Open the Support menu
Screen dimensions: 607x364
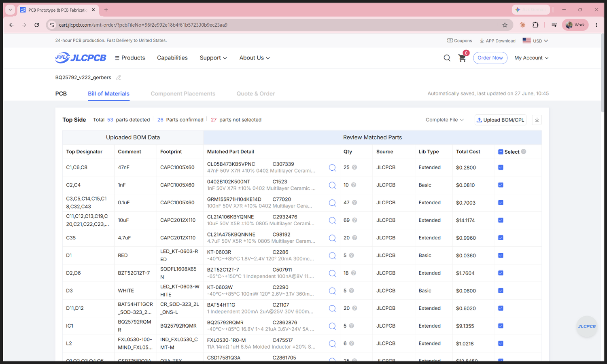pos(213,58)
